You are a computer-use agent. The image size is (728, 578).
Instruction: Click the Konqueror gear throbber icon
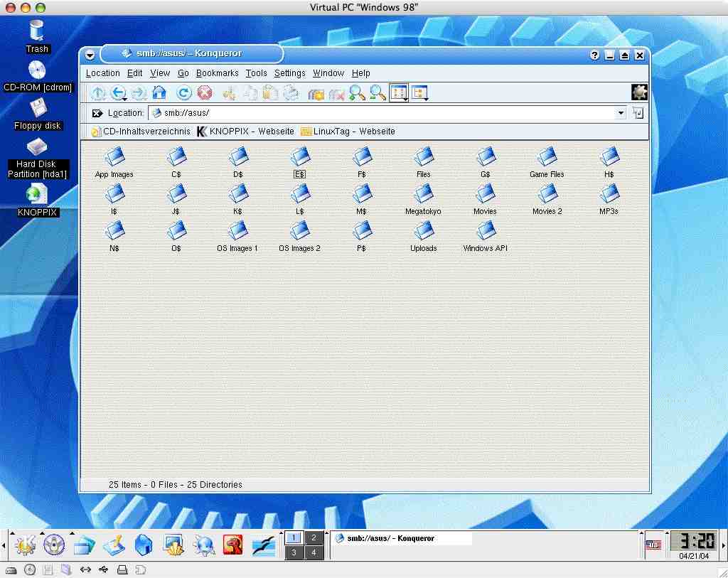tap(639, 92)
